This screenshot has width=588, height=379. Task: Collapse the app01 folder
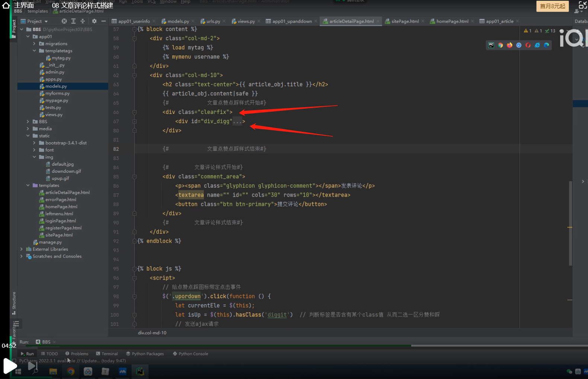[x=28, y=36]
